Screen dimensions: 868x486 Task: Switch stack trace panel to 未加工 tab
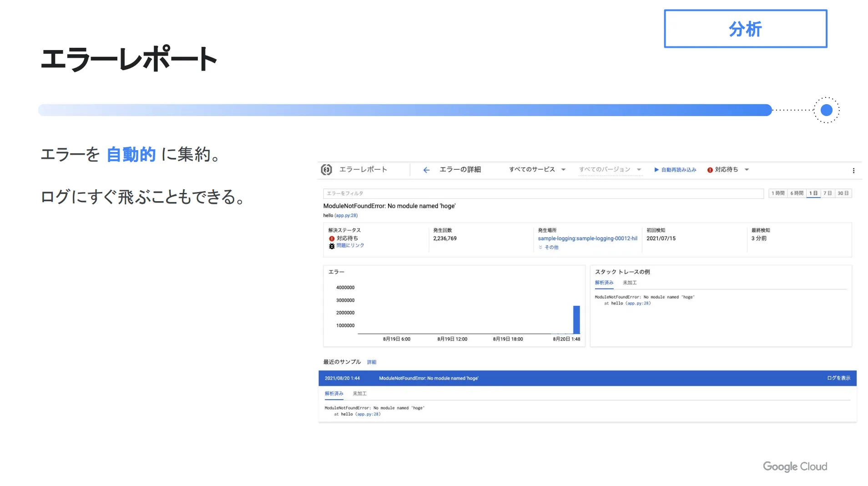tap(629, 283)
